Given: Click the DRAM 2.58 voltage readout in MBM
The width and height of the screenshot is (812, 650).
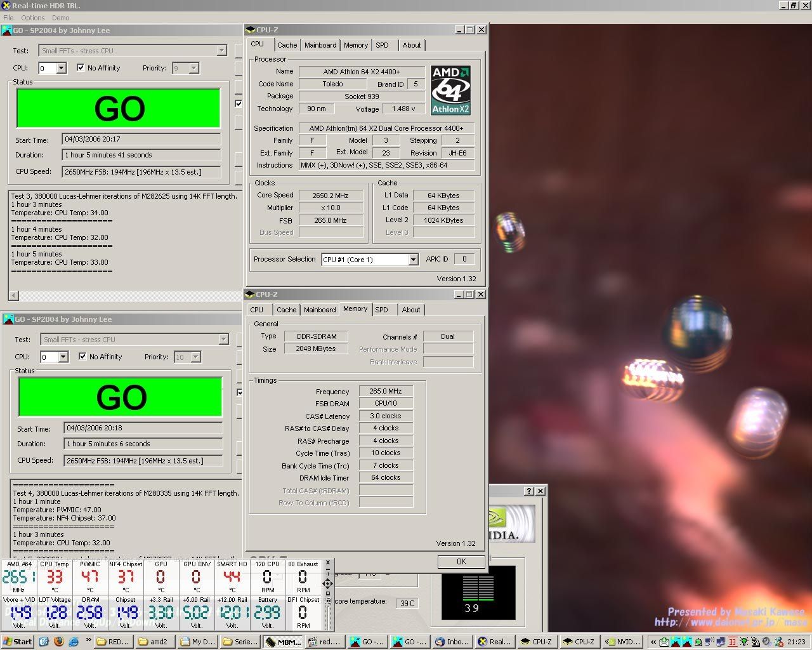Looking at the screenshot, I should coord(89,613).
